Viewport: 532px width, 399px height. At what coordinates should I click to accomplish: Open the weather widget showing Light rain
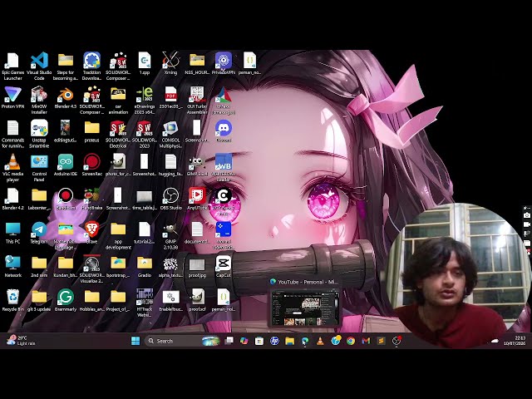click(x=21, y=341)
